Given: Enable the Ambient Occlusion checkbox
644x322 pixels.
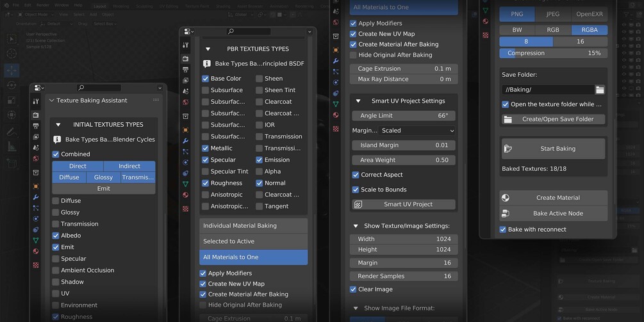Looking at the screenshot, I should click(x=56, y=270).
